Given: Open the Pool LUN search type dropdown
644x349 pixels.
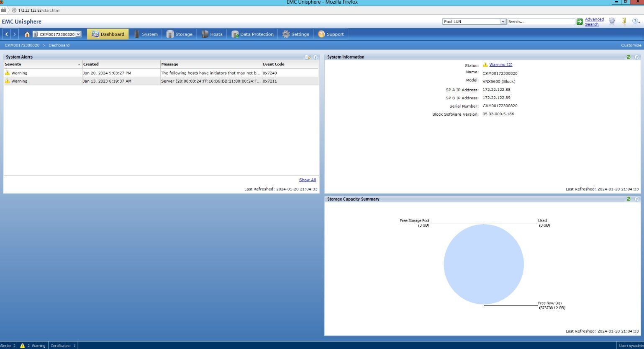Looking at the screenshot, I should [475, 21].
